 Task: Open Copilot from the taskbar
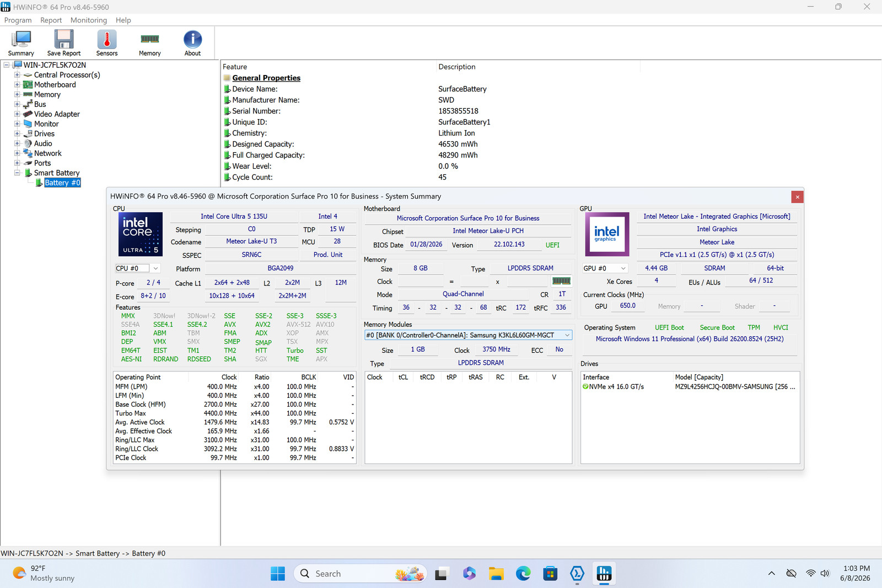tap(469, 574)
